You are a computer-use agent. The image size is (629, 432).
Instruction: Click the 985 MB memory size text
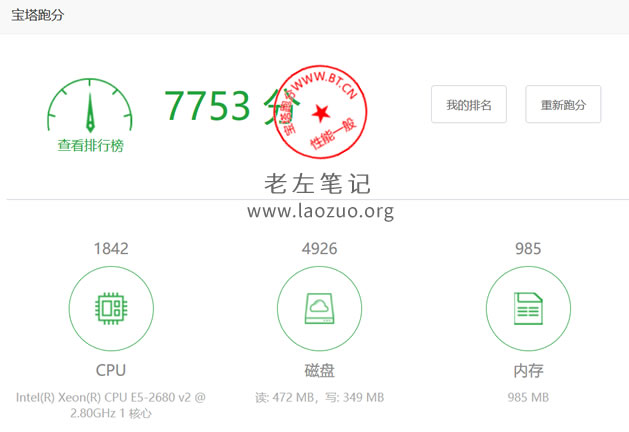click(x=528, y=398)
